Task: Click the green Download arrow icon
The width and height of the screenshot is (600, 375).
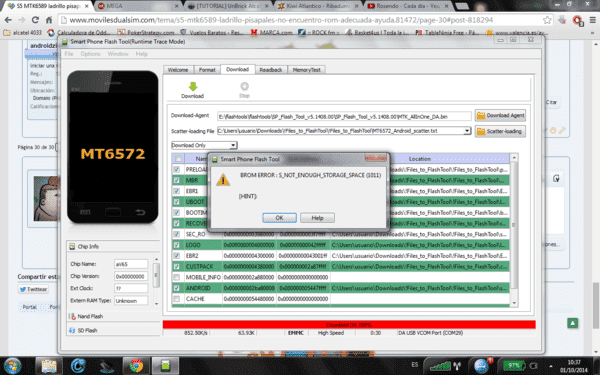Action: pyautogui.click(x=193, y=86)
